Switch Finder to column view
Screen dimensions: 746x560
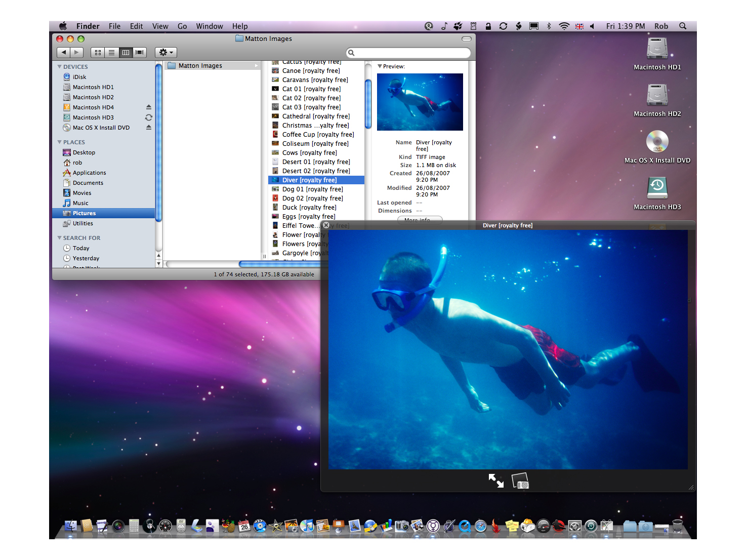click(126, 52)
